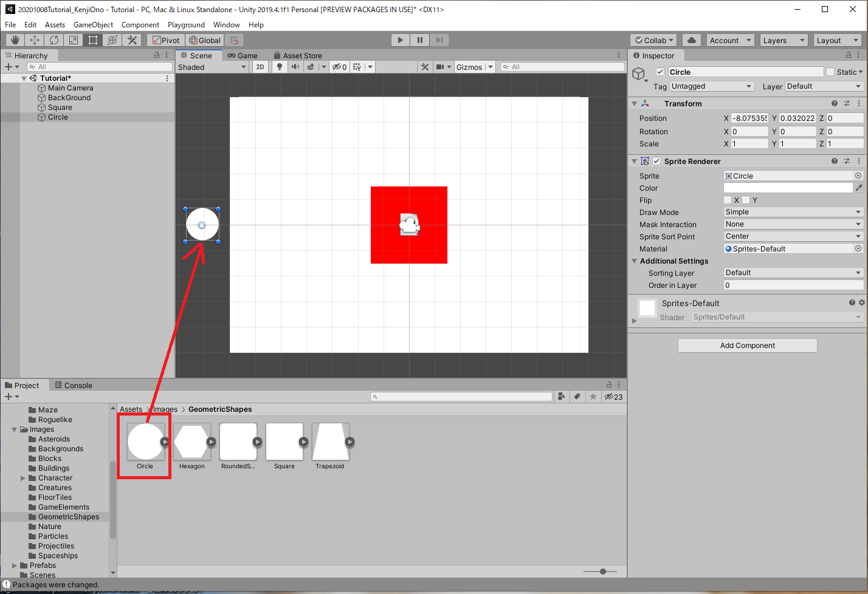Toggle scene lighting bulb icon
Image resolution: width=868 pixels, height=594 pixels.
tap(280, 67)
